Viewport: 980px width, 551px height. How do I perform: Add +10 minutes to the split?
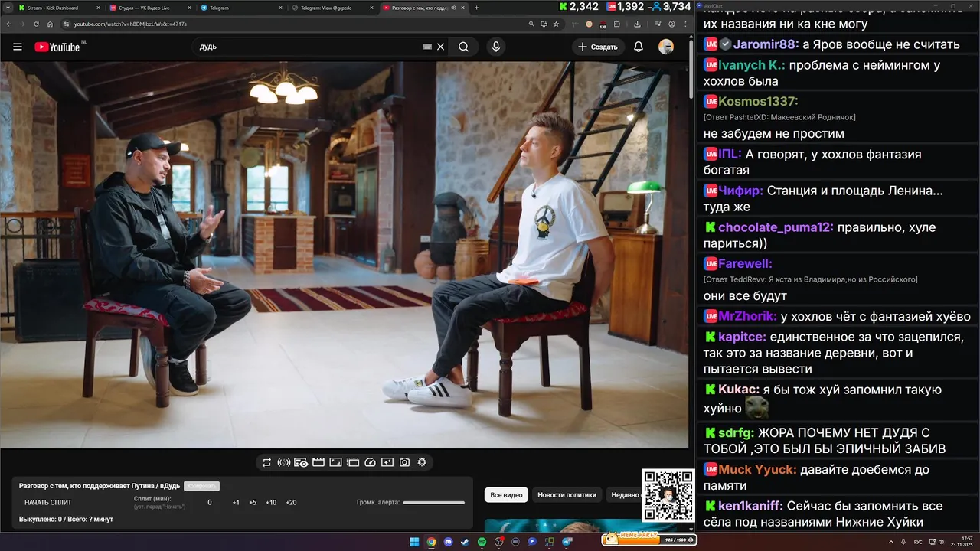[x=271, y=503]
